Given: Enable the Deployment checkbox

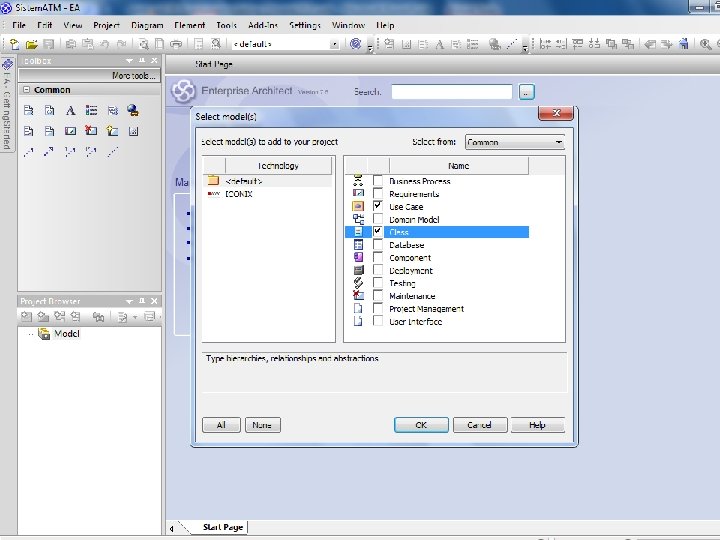Looking at the screenshot, I should pyautogui.click(x=377, y=270).
